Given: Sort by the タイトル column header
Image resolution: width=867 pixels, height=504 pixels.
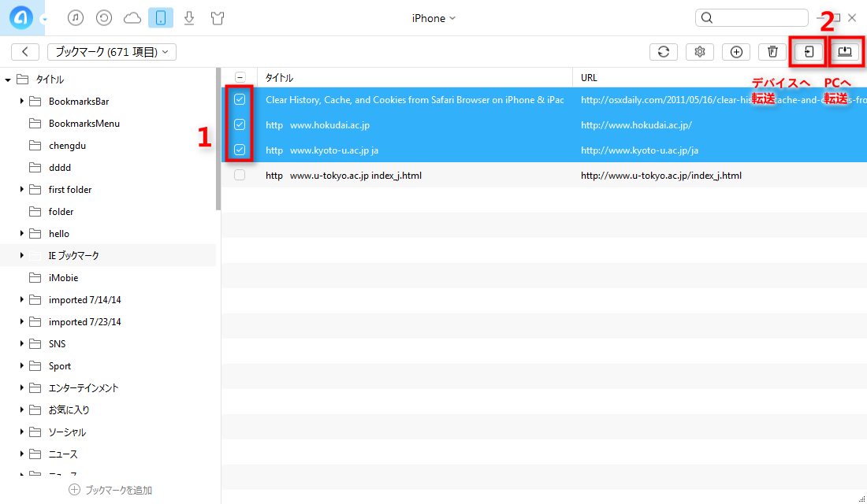Looking at the screenshot, I should [415, 77].
